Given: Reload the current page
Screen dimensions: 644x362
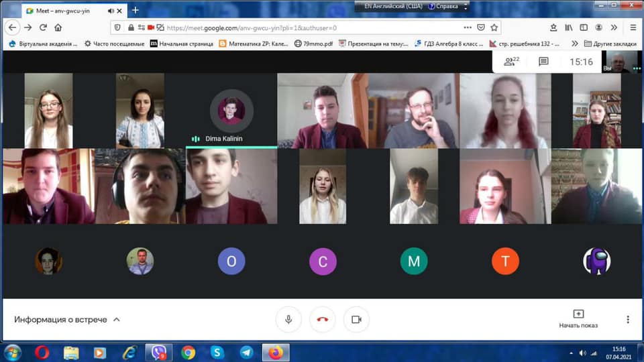Looking at the screenshot, I should [43, 27].
